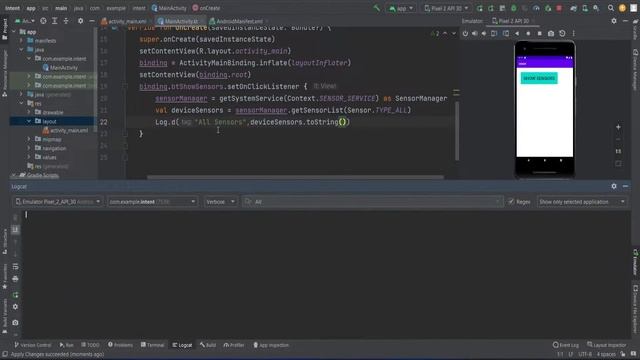The width and height of the screenshot is (640, 360).
Task: Open emulator extended controls three dots
Action: (573, 33)
